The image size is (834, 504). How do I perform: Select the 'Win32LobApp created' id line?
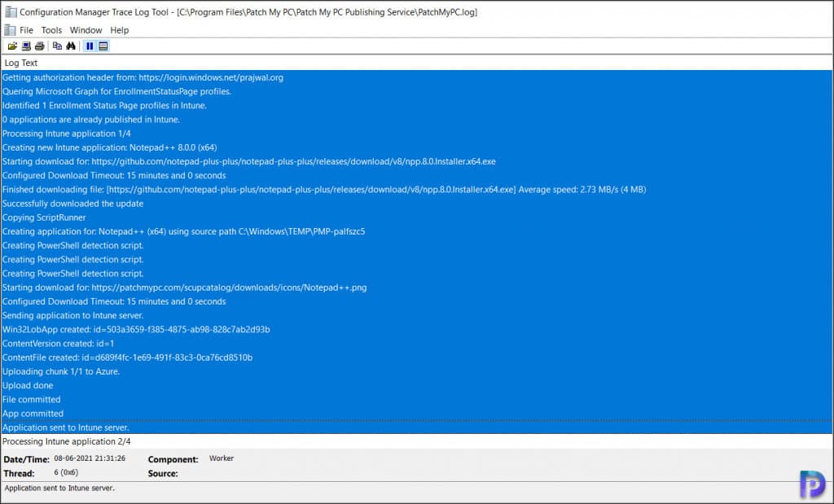pyautogui.click(x=416, y=330)
